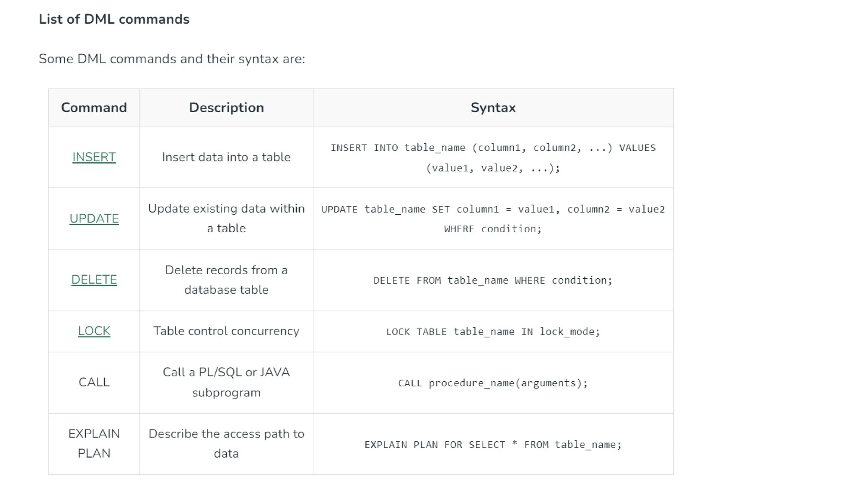Image resolution: width=868 pixels, height=488 pixels.
Task: Open the DELETE command link
Action: (x=94, y=280)
